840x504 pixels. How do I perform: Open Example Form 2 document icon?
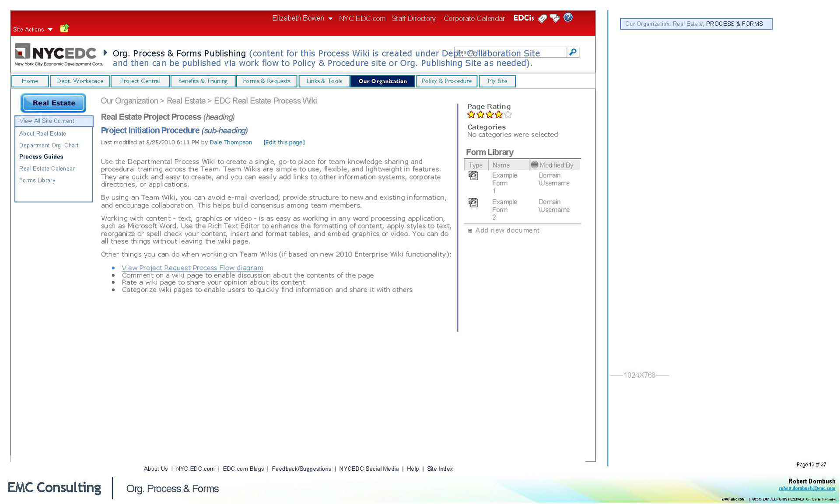[473, 202]
